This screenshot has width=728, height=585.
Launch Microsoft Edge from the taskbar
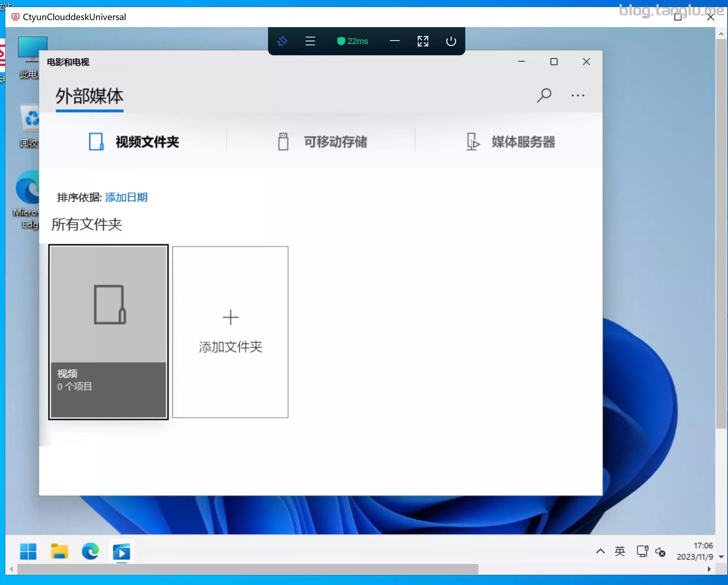point(90,551)
